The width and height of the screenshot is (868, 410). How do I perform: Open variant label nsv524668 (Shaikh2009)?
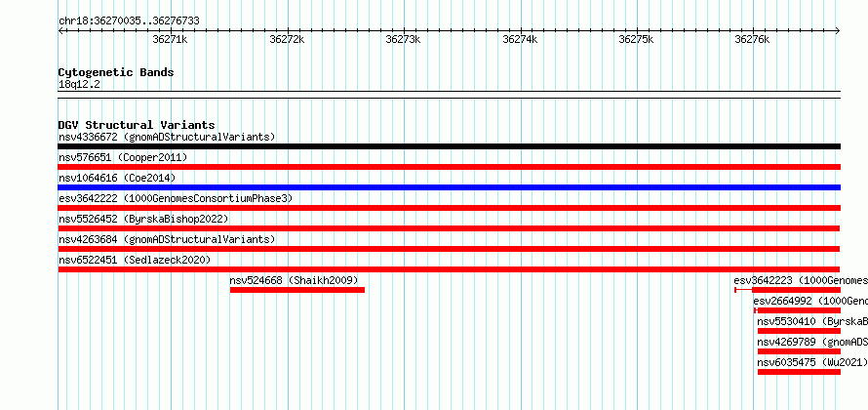click(x=294, y=280)
